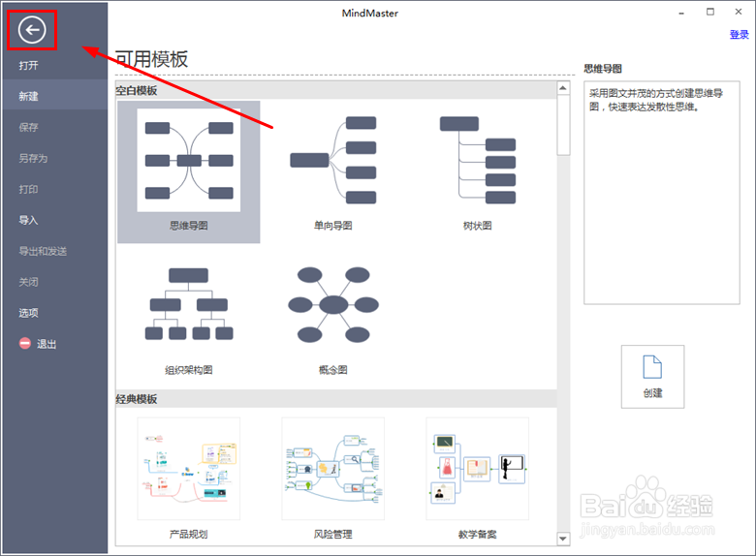The height and width of the screenshot is (556, 756).
Task: Choose 保存 in the sidebar
Action: point(28,127)
